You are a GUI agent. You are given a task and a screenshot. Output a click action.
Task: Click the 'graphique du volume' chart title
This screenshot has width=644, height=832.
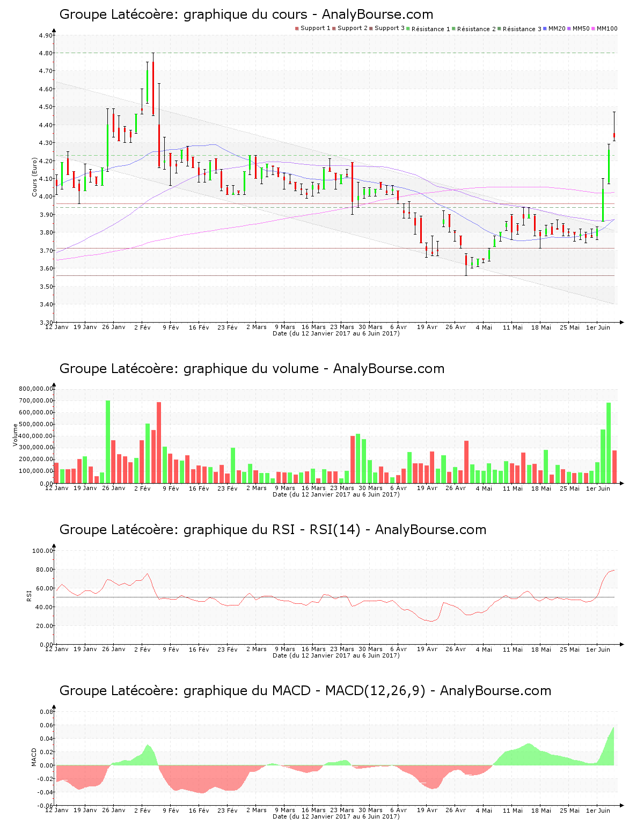coord(251,369)
